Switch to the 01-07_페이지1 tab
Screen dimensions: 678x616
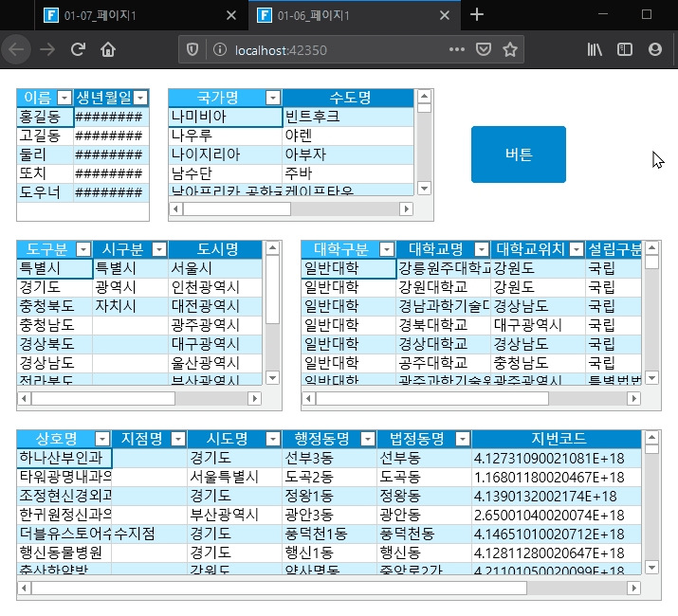(x=131, y=15)
